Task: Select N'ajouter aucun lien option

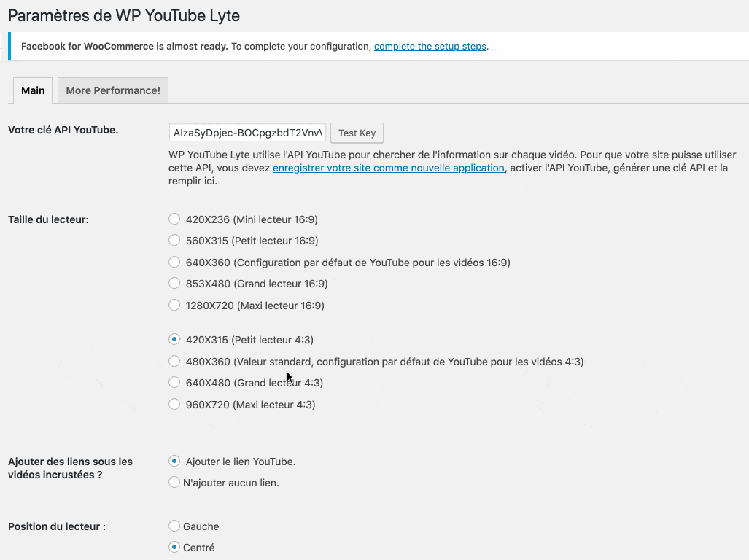Action: click(x=174, y=482)
